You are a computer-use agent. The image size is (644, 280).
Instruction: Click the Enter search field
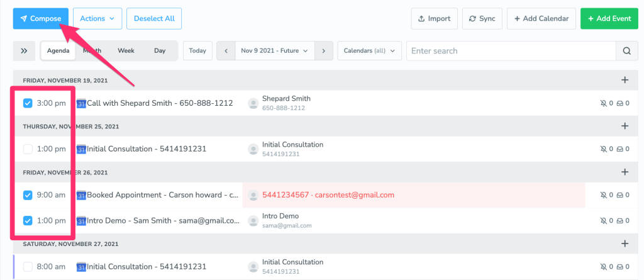pyautogui.click(x=511, y=51)
